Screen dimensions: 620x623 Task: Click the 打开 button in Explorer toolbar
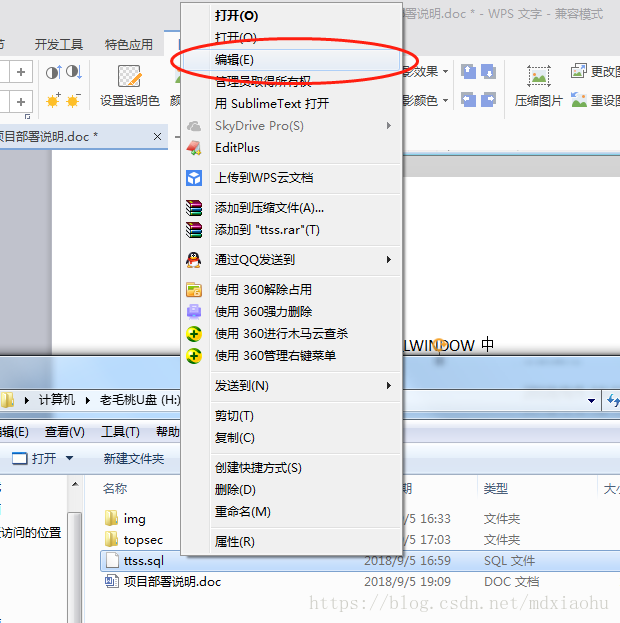coord(34,459)
